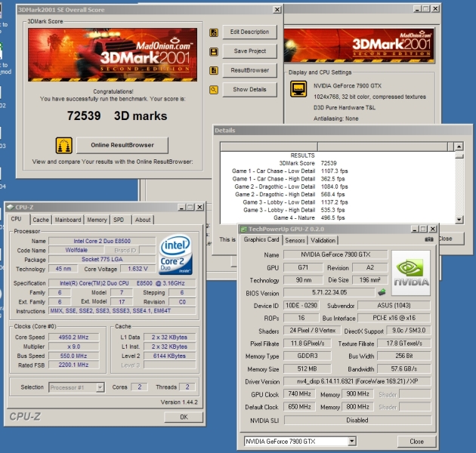Click the GPU Clock value 740 MHz

tap(299, 394)
